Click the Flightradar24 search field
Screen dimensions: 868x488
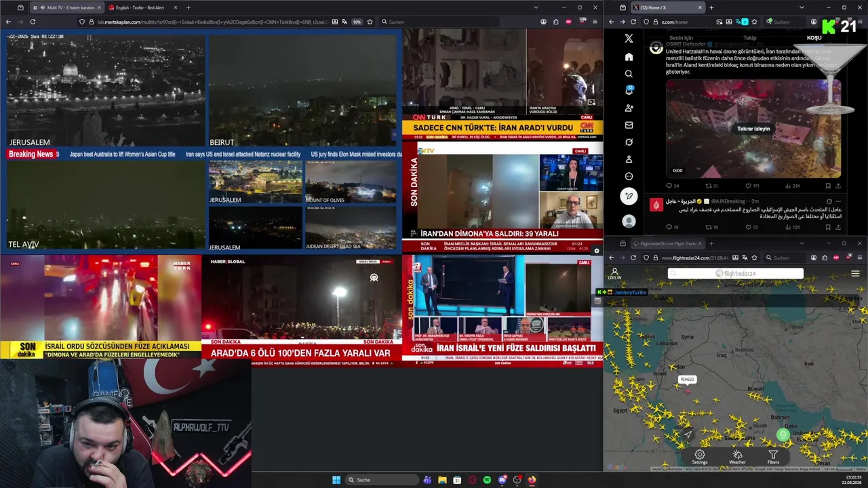click(736, 274)
